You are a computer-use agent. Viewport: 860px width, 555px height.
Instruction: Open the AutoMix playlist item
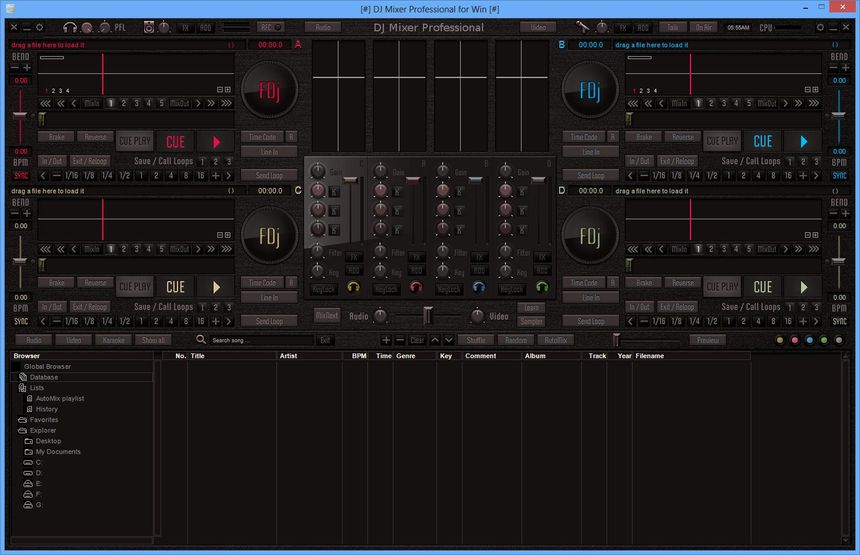(x=60, y=399)
